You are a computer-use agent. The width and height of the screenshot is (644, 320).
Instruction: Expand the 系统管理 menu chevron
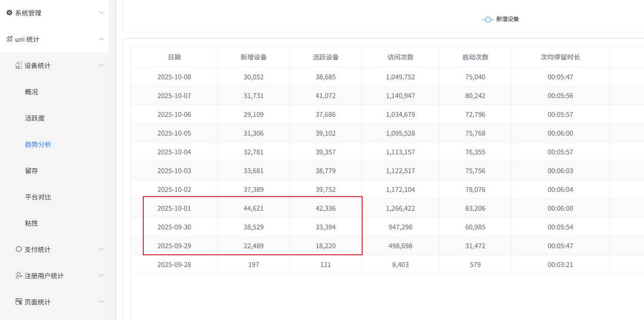(101, 13)
